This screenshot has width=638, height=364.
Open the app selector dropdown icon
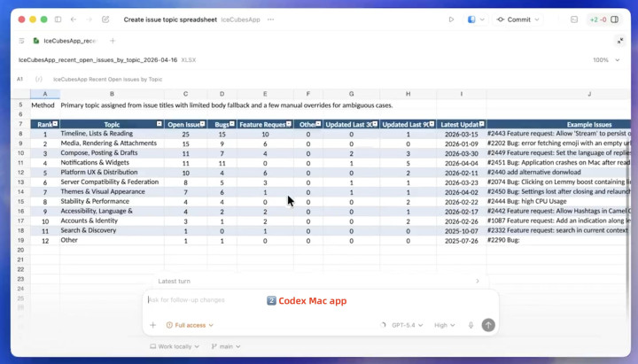(x=476, y=19)
